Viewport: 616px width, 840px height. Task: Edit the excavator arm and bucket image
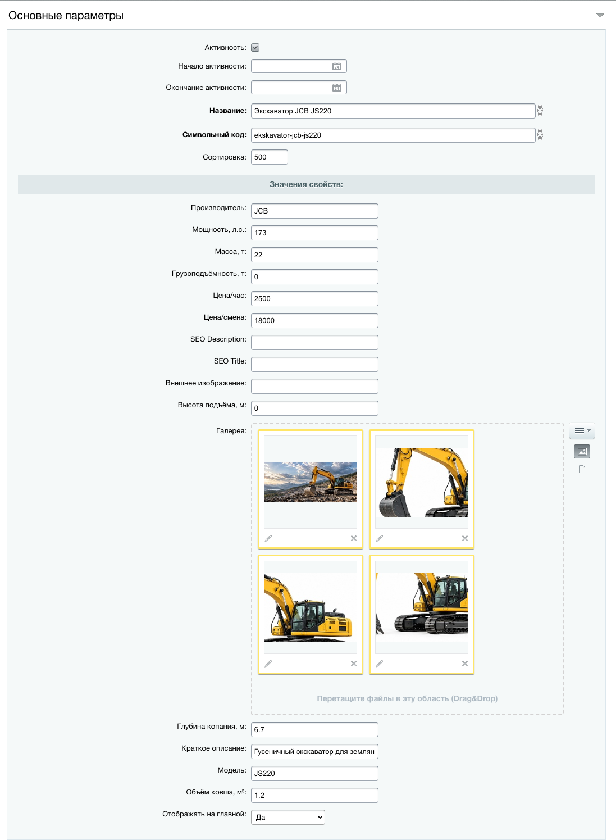[380, 538]
